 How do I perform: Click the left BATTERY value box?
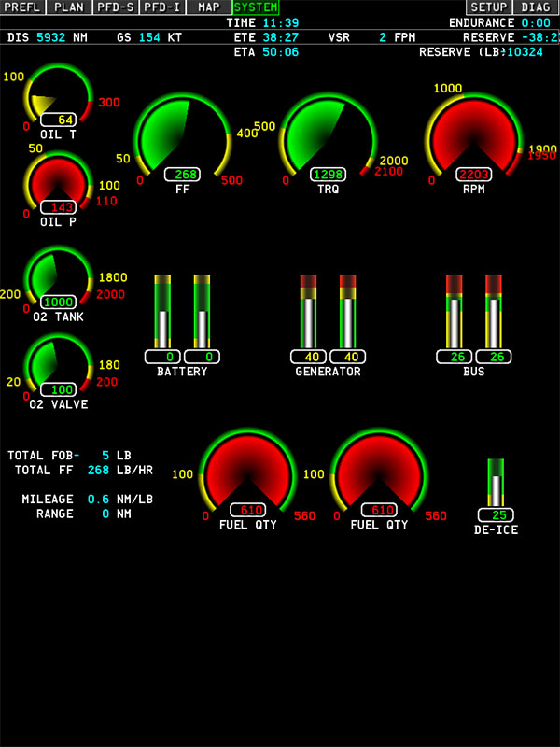162,357
